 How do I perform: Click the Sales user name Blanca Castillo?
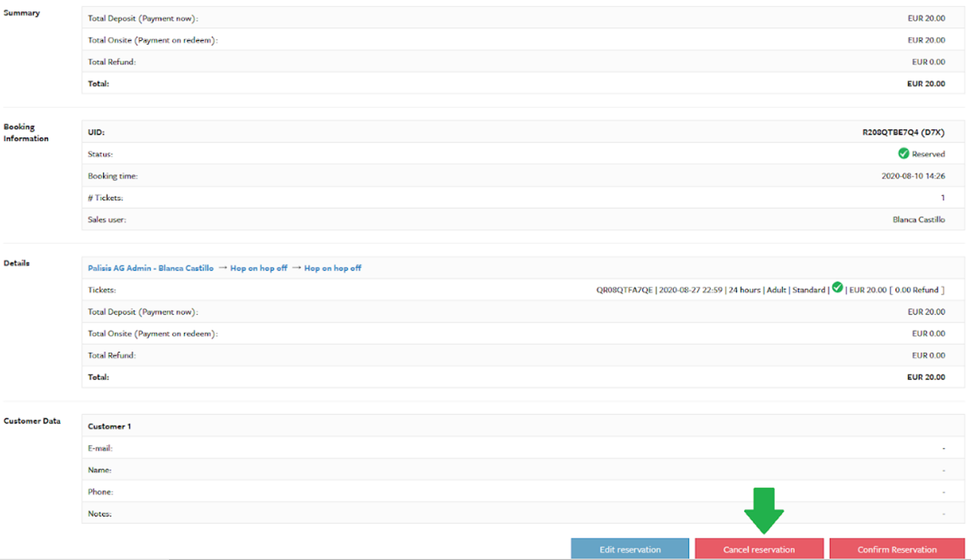918,220
